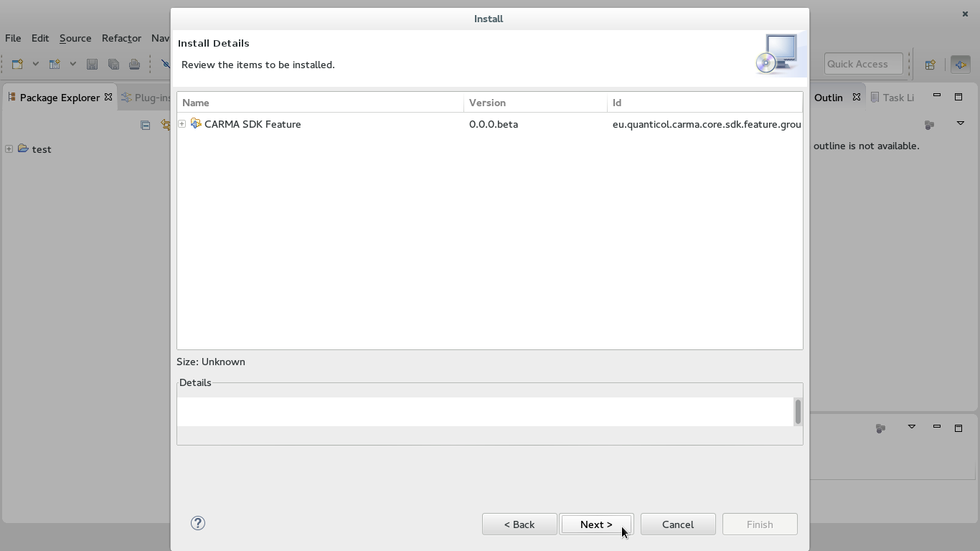The image size is (980, 551).
Task: Open the lower-right panel View Menu triangle
Action: coord(911,427)
